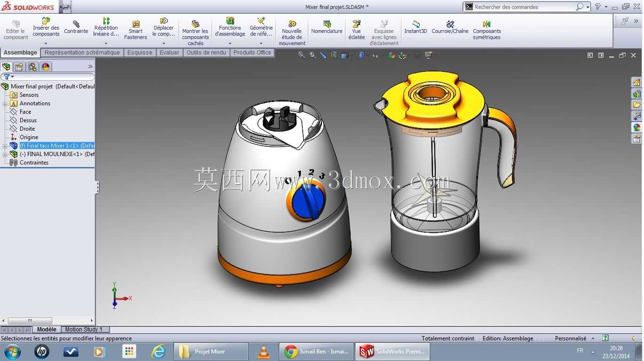
Task: Expand Final tass Mixer 1 component
Action: (5, 146)
